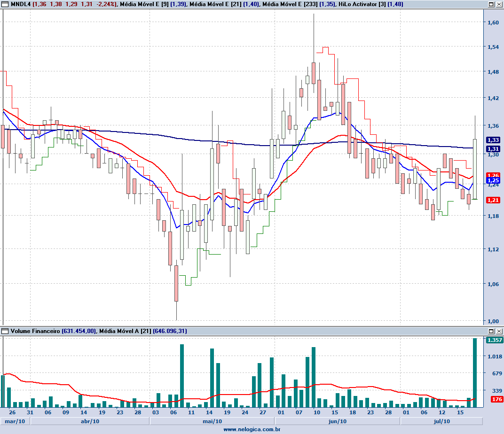Click the mai/10 month segment

tap(212, 421)
